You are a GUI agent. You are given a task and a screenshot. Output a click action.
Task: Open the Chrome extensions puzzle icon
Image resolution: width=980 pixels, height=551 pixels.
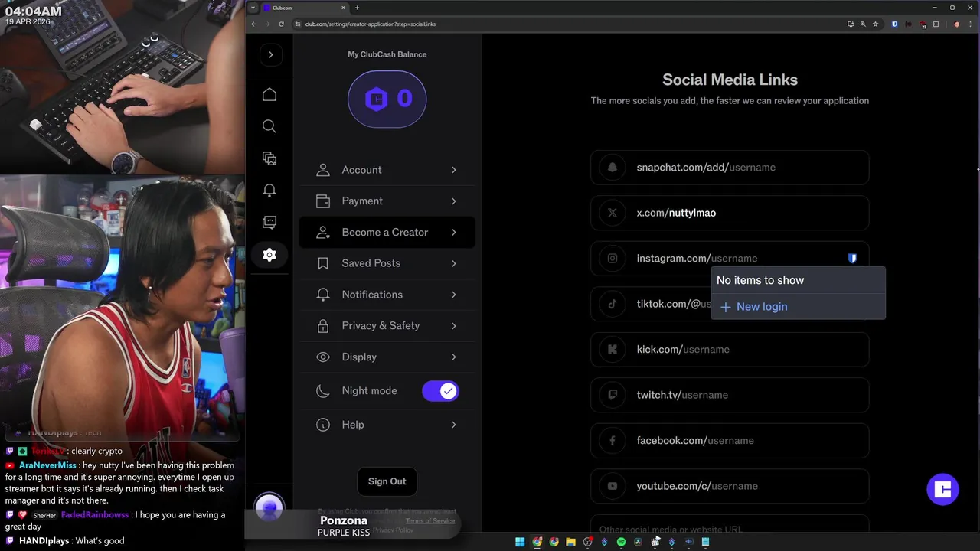(936, 24)
